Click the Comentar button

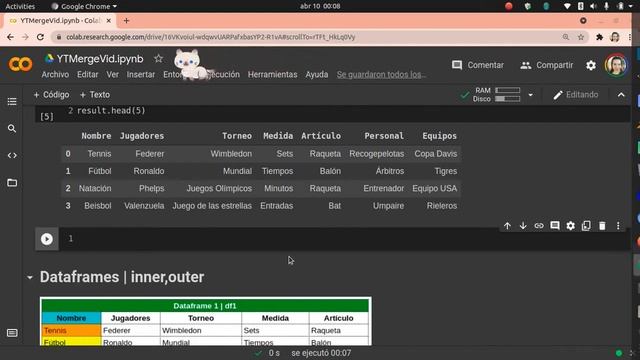pyautogui.click(x=478, y=65)
